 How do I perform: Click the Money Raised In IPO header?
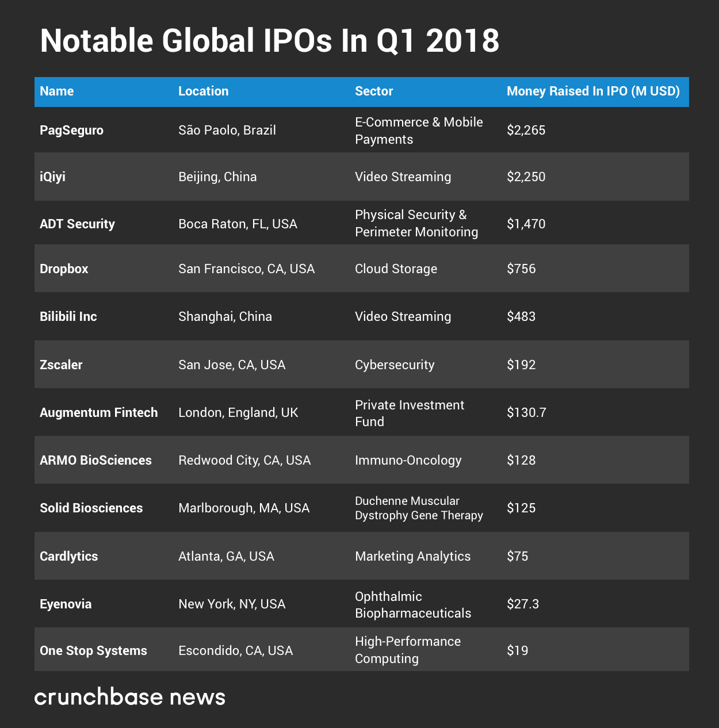click(x=593, y=91)
